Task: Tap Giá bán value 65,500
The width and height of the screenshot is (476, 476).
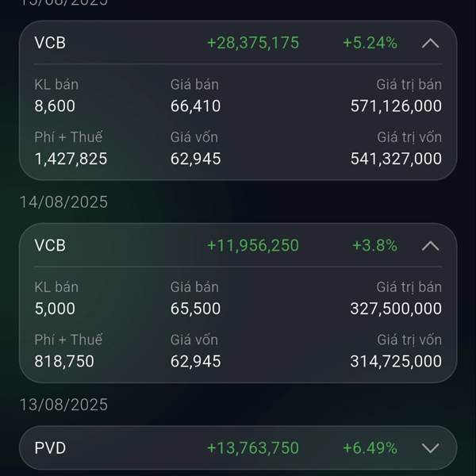Action: coord(195,309)
